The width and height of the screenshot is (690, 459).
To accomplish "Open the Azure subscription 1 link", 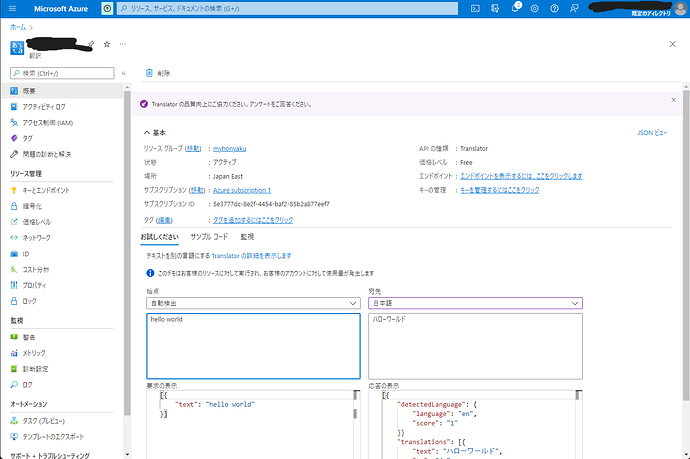I will (x=242, y=190).
